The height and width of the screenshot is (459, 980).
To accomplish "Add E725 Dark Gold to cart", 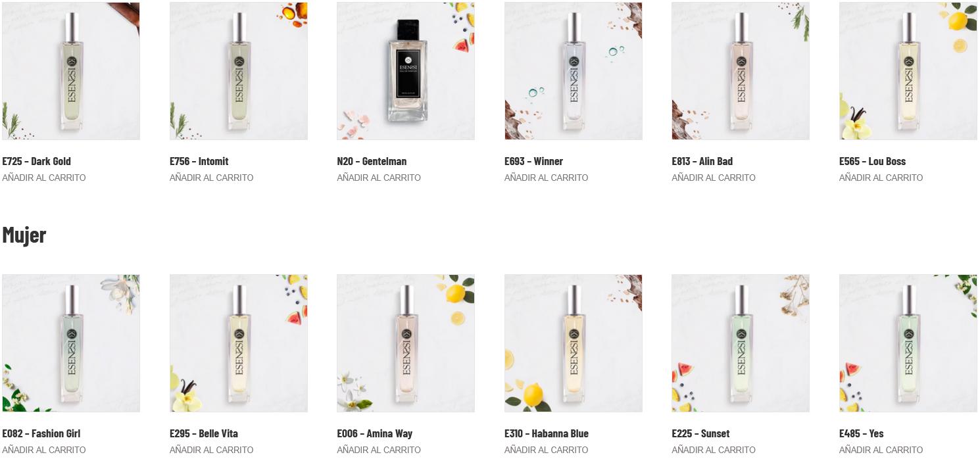I will pyautogui.click(x=44, y=178).
